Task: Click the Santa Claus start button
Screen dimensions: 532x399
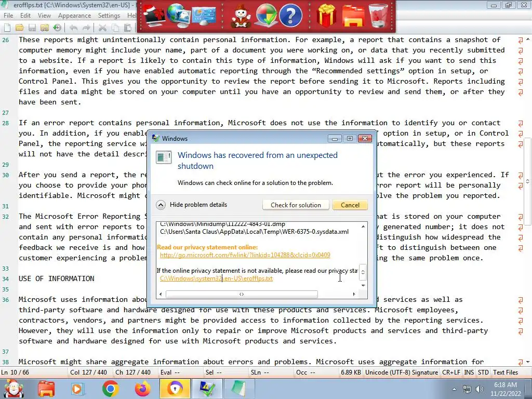Action: tap(14, 389)
